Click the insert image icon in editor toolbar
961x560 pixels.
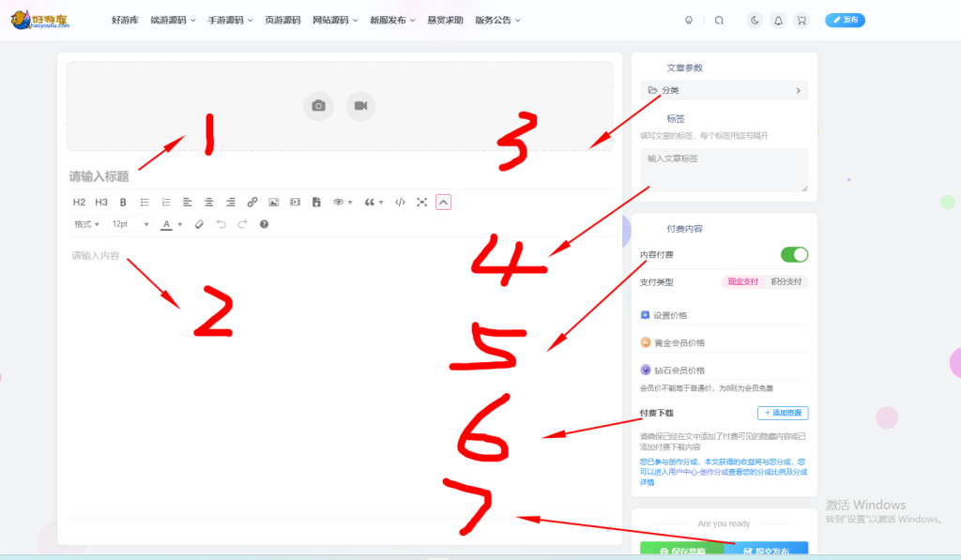coord(273,202)
